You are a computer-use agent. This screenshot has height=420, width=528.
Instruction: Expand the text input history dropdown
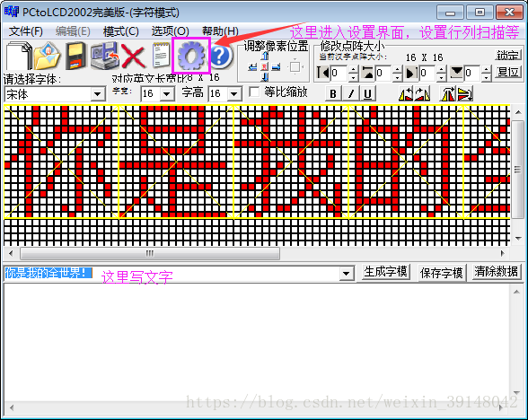pos(346,273)
